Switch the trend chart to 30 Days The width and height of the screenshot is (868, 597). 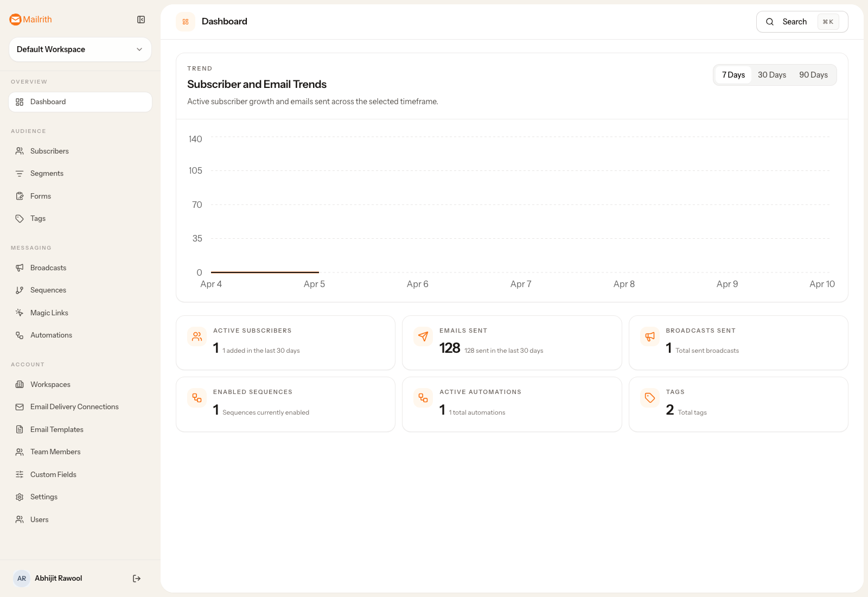point(771,74)
